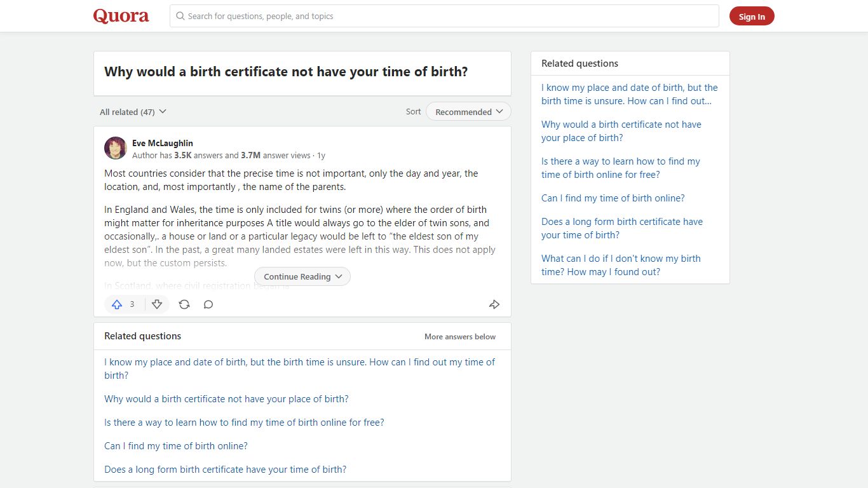Open 'Why would a birth certificate not have your place' link below answer

coord(226,399)
